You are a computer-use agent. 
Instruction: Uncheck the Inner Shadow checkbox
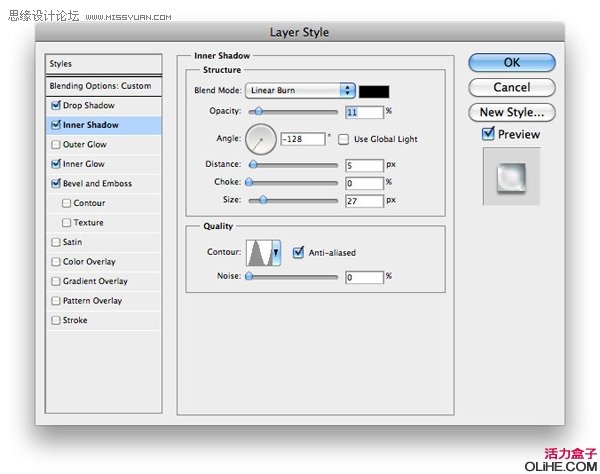pyautogui.click(x=56, y=124)
